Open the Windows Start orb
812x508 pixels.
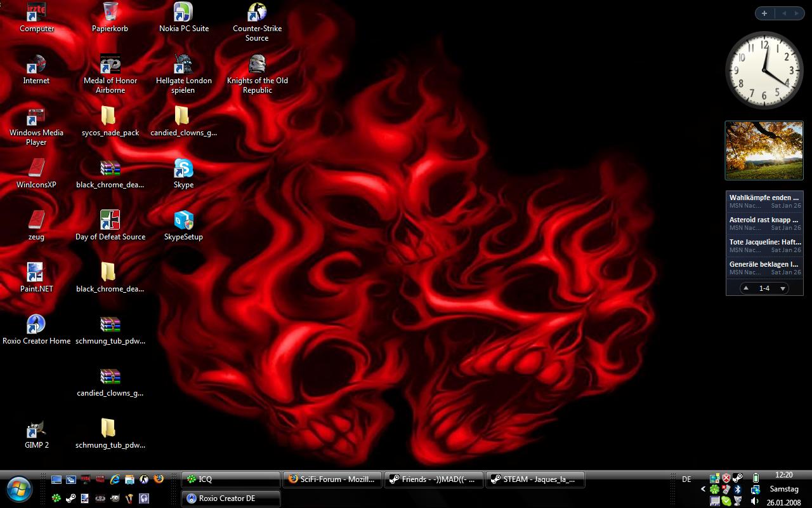click(19, 489)
